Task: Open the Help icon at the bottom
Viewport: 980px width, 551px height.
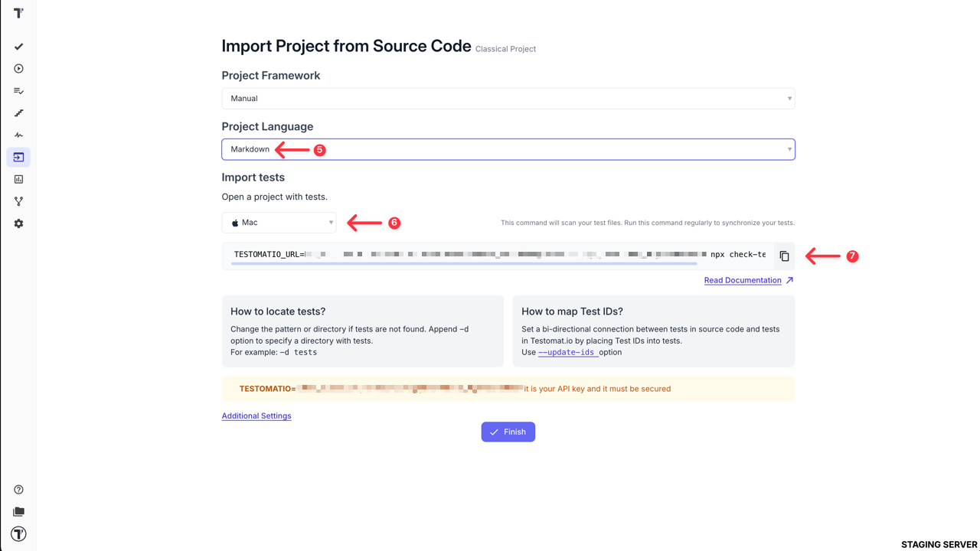Action: (x=18, y=489)
